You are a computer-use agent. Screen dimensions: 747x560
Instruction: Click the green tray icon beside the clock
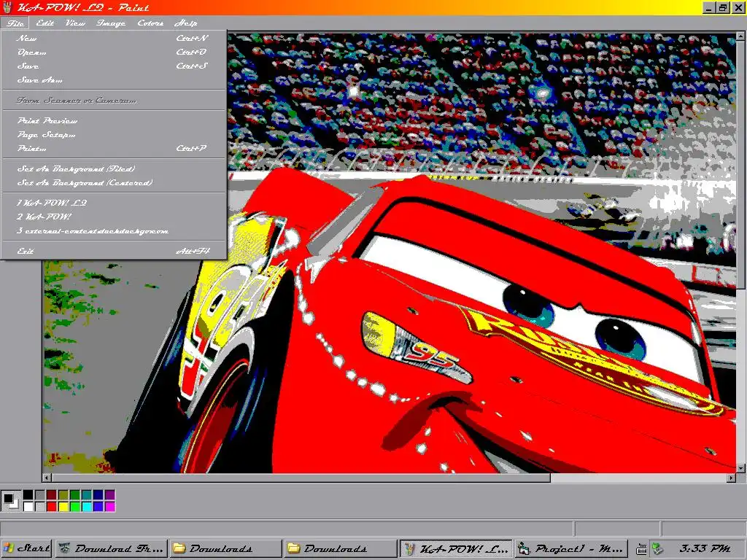coord(657,549)
